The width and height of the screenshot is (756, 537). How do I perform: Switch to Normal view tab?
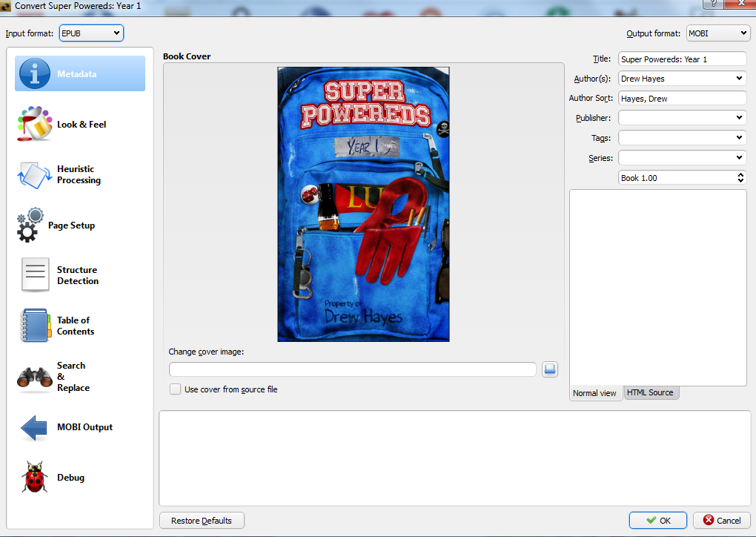coord(594,393)
